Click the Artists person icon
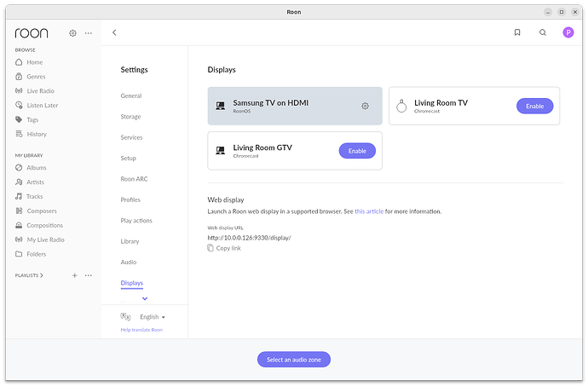This screenshot has width=588, height=387. click(x=19, y=182)
